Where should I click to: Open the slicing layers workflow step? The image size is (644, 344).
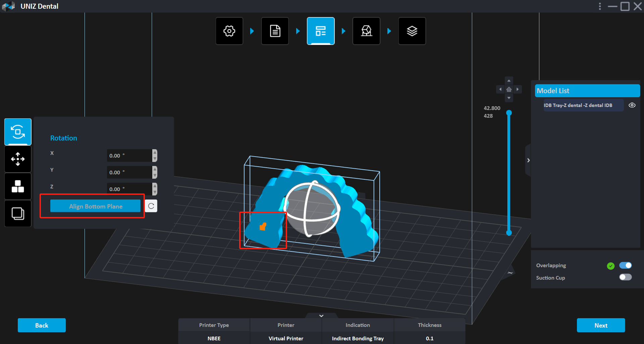pos(412,31)
